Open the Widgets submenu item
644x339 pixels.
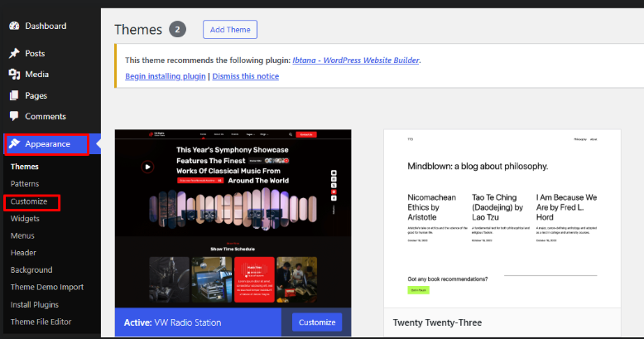pyautogui.click(x=25, y=219)
